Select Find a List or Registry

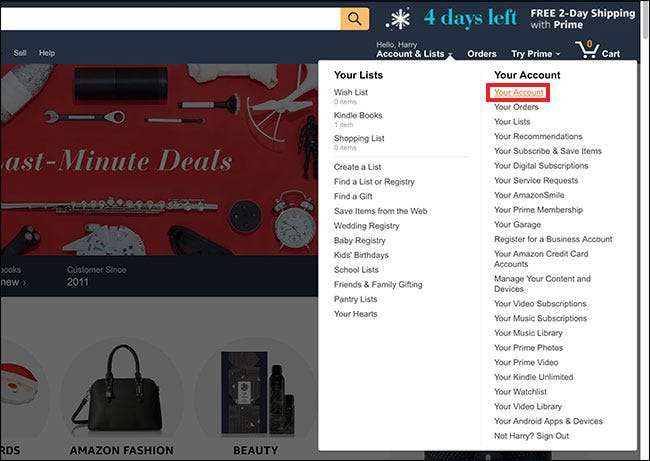point(374,182)
